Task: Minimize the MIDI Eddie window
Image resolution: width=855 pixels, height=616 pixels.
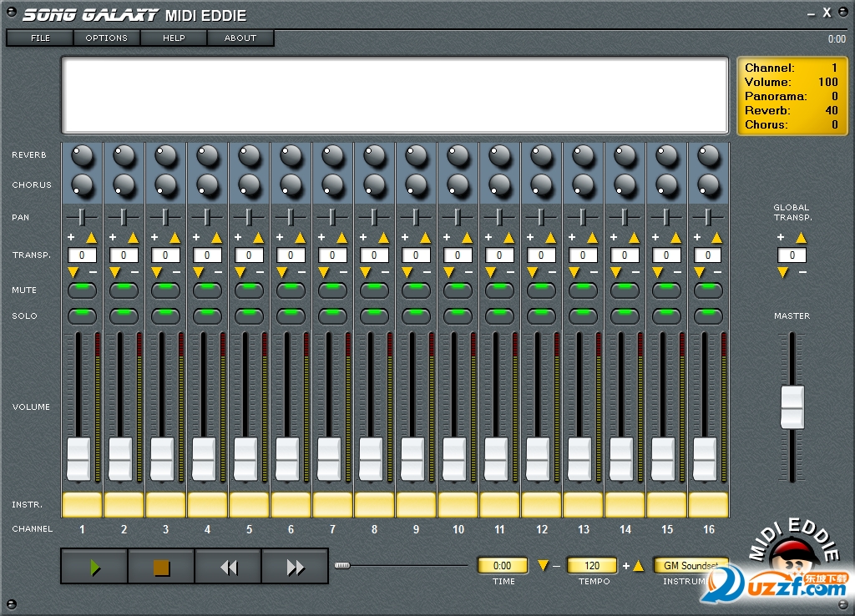Action: point(812,13)
